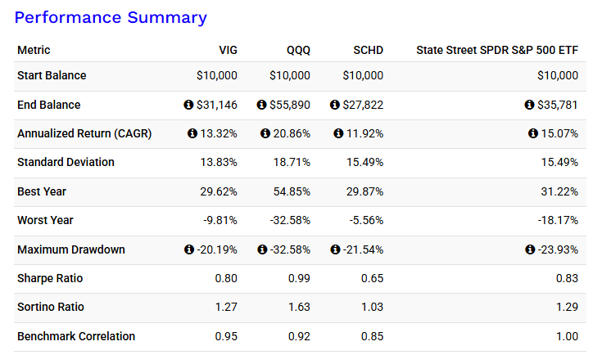Select S&P 500 Worst Year value -18.17%
The height and width of the screenshot is (364, 602).
click(558, 221)
